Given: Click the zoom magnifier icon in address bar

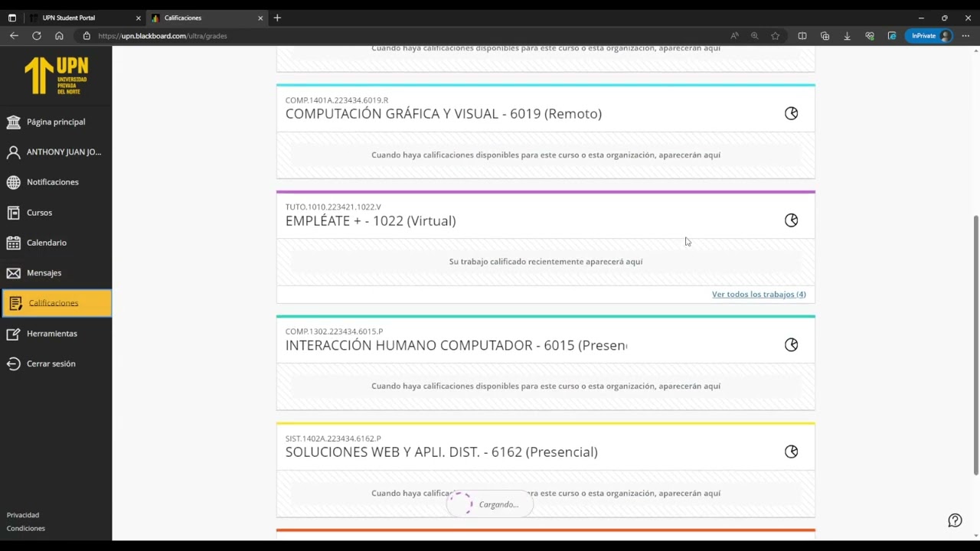Looking at the screenshot, I should [755, 35].
